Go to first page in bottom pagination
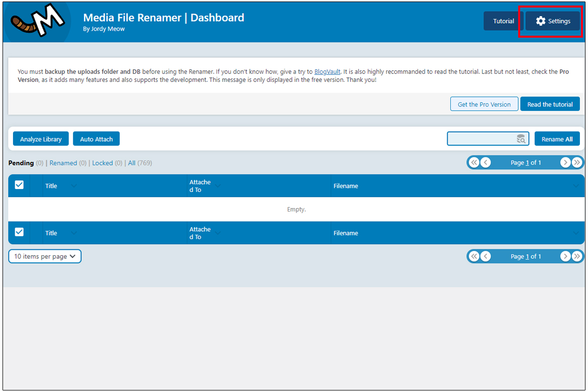Screen dimensions: 588x392 pos(474,256)
